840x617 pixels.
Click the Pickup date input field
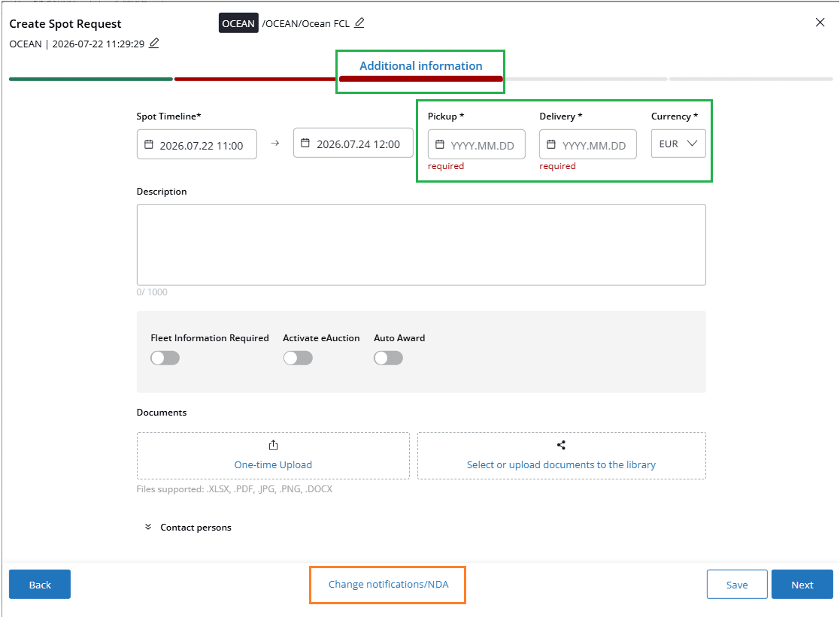point(476,144)
